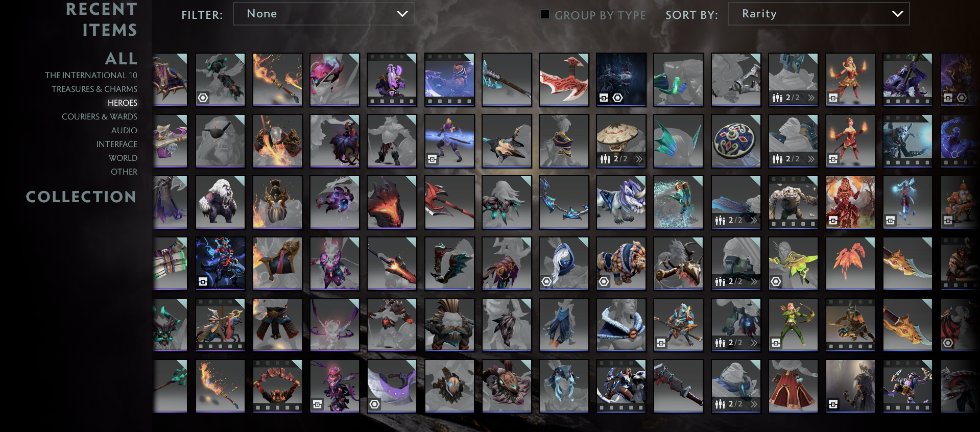Open the orange feathered wings item
This screenshot has width=980, height=432.
850,263
